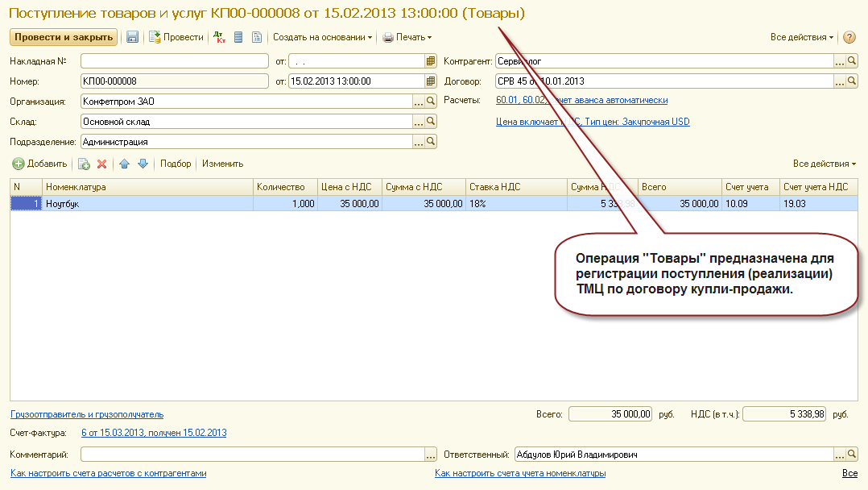Open the Печать dropdown menu

pyautogui.click(x=407, y=37)
